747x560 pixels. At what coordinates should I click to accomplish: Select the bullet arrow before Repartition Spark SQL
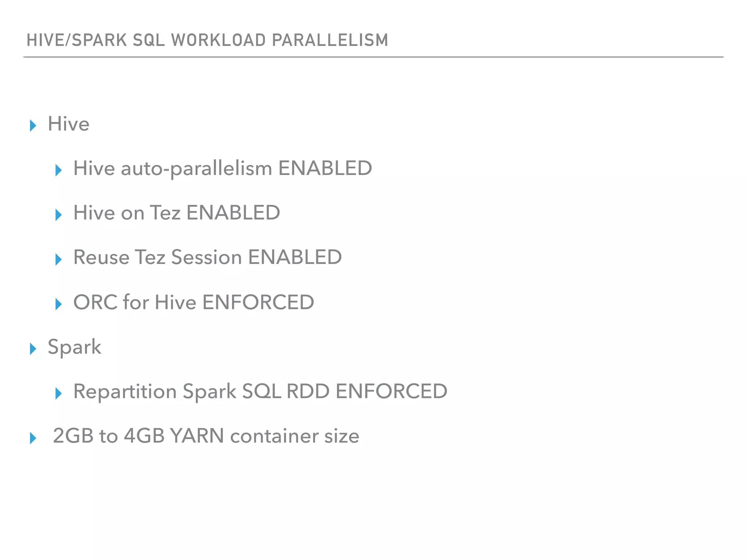(58, 393)
